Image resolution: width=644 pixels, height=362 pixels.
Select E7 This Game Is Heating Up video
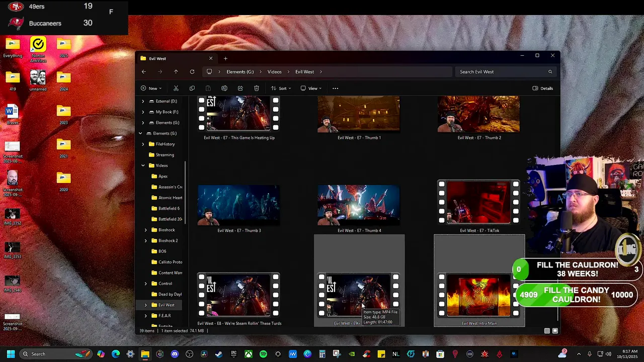click(239, 118)
